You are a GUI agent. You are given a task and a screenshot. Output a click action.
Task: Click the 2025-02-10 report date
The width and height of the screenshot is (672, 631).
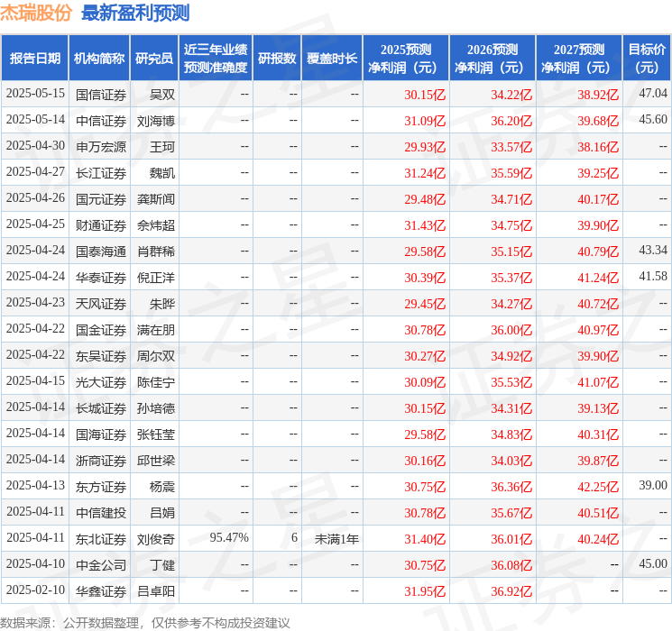tap(35, 590)
